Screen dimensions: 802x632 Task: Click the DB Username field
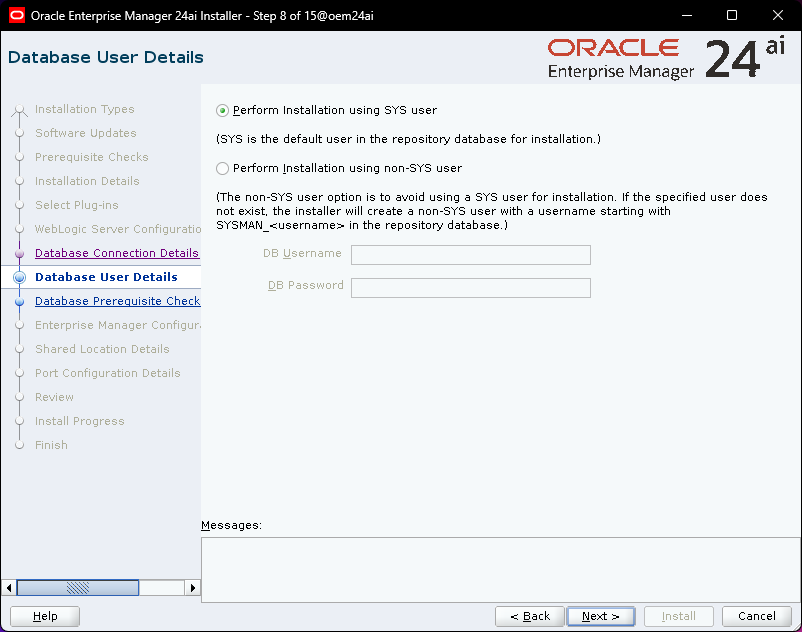pos(470,255)
